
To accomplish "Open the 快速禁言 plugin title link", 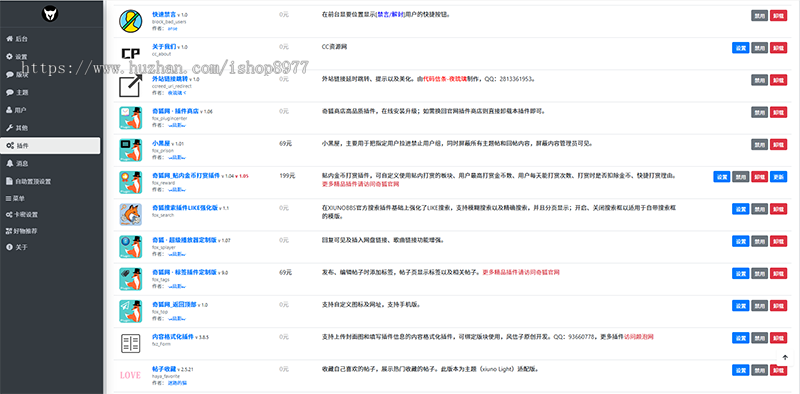I will pyautogui.click(x=164, y=14).
